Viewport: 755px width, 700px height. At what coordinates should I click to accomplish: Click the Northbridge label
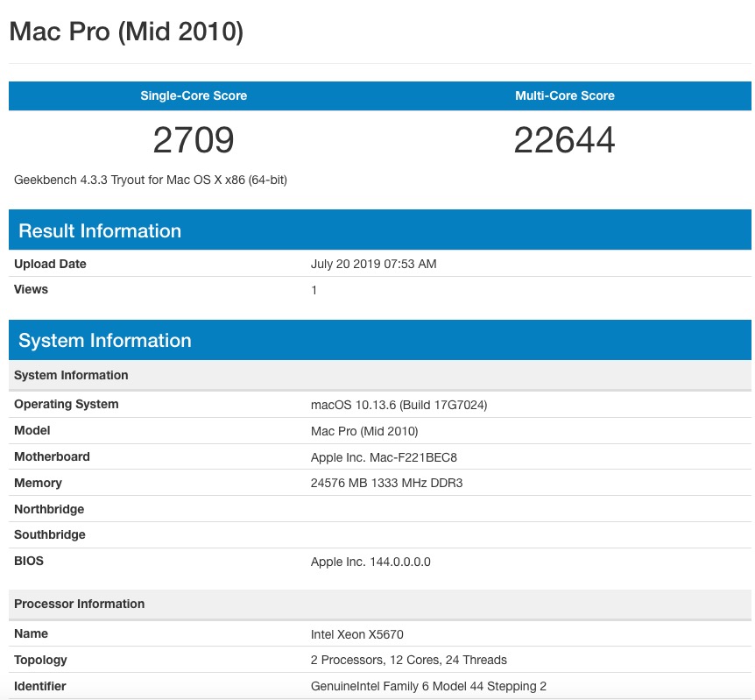[x=49, y=509]
